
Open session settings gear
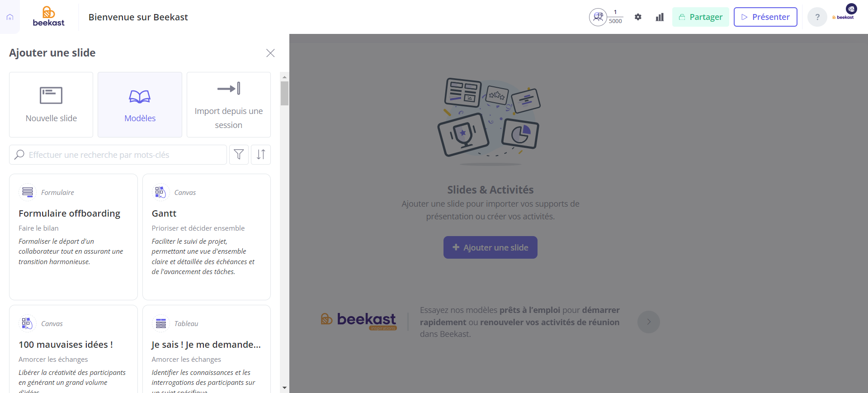pyautogui.click(x=638, y=17)
